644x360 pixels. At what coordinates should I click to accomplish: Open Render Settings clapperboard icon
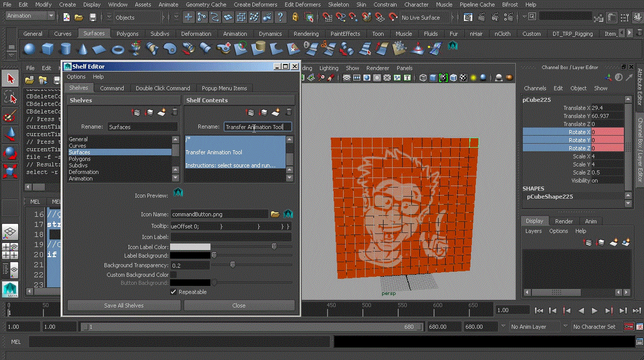pyautogui.click(x=508, y=17)
